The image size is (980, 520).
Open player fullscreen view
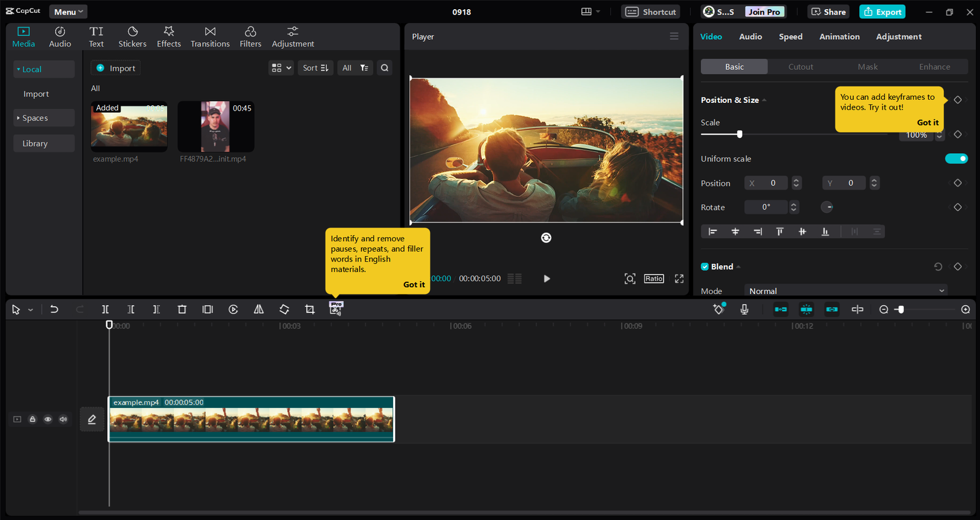point(679,279)
